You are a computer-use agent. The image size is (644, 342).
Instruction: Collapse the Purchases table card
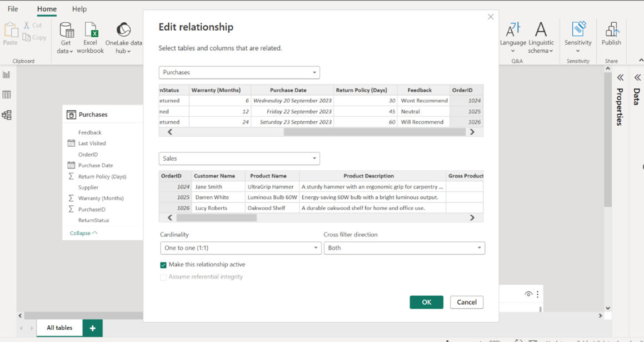click(x=83, y=233)
